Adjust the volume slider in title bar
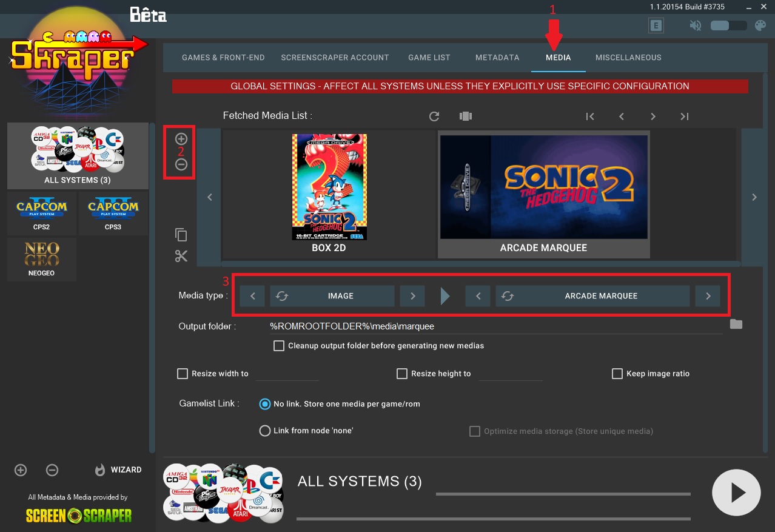The height and width of the screenshot is (532, 775). click(728, 25)
